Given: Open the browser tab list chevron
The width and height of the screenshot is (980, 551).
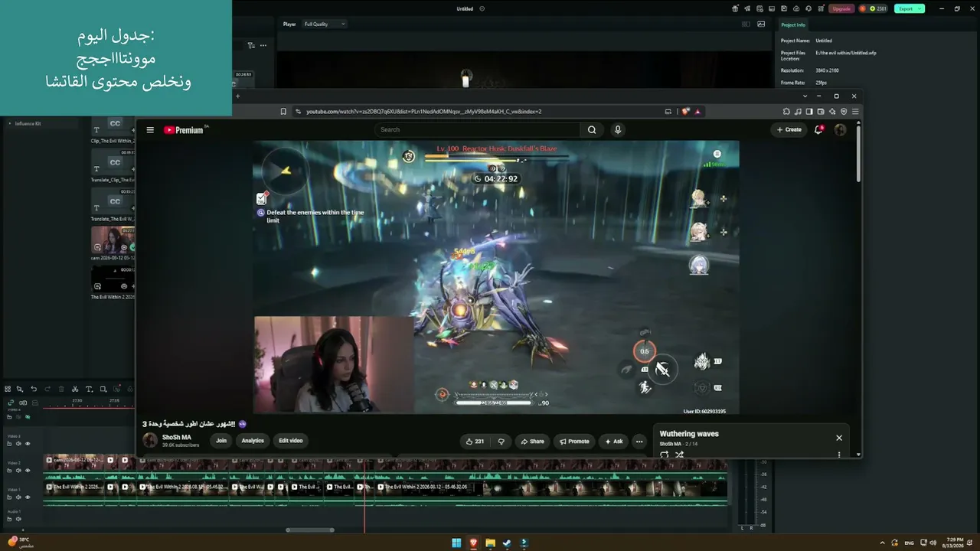Looking at the screenshot, I should tap(805, 96).
